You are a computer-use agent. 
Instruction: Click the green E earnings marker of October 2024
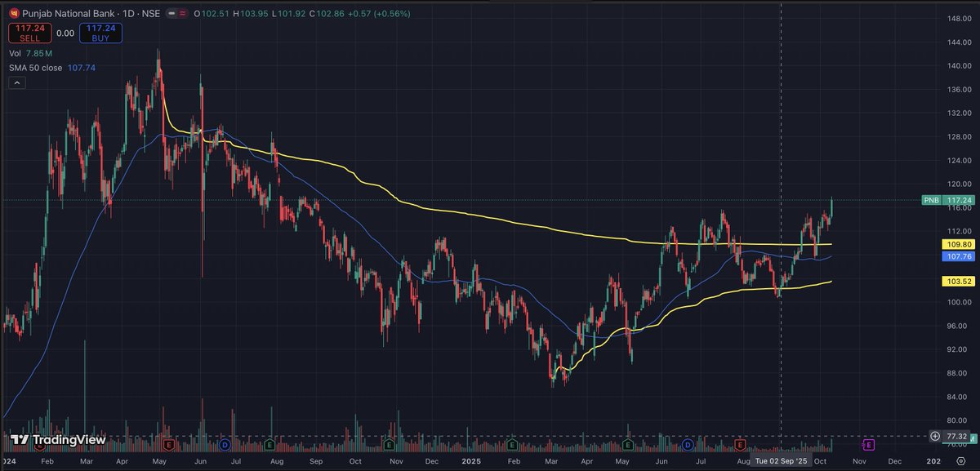(390, 445)
